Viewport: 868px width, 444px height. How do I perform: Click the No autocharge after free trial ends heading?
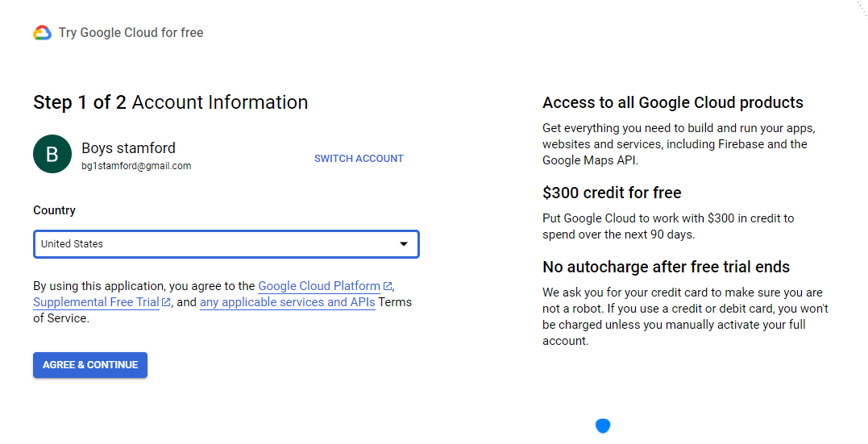(x=666, y=267)
